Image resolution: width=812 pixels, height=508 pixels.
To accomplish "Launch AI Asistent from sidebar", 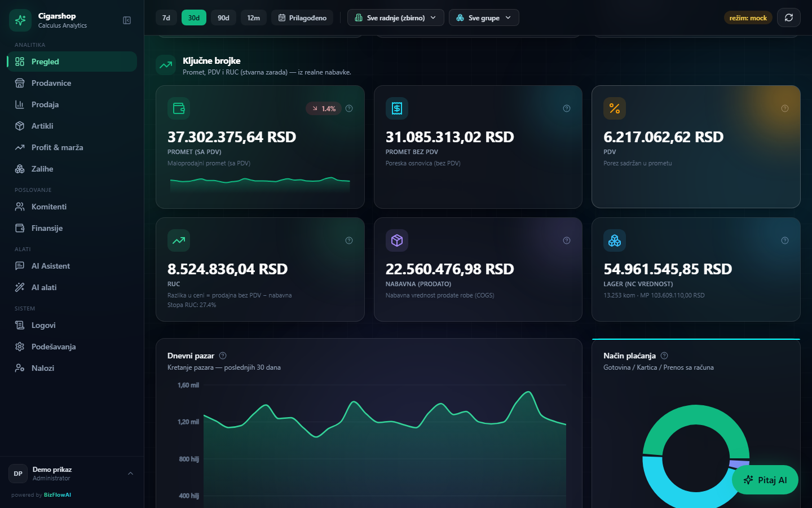I will click(72, 266).
